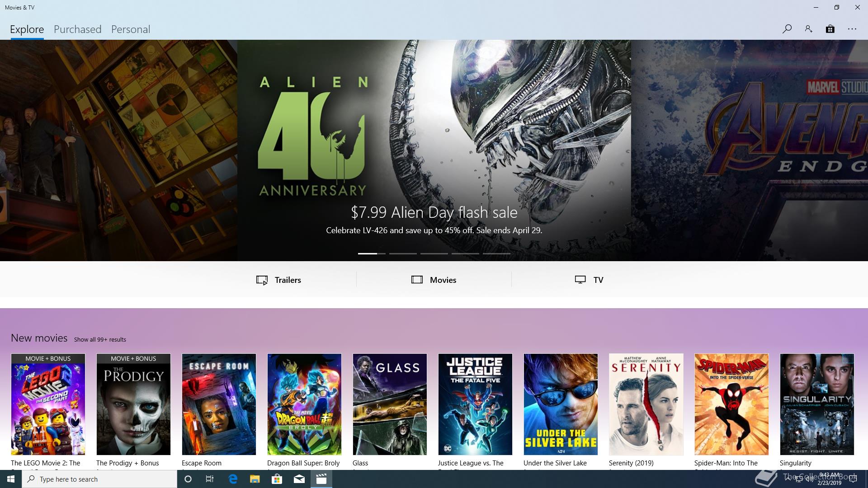
Task: Open Microsoft Store from the taskbar
Action: tap(277, 479)
